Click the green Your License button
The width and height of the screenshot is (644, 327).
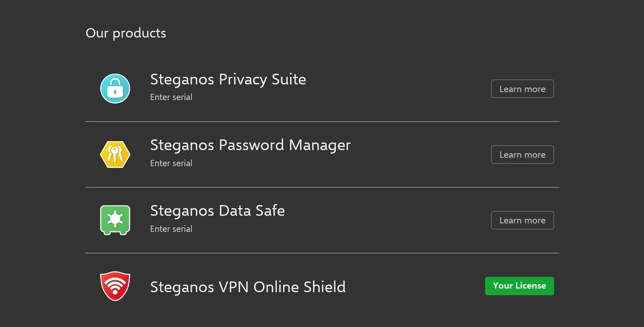pos(519,286)
